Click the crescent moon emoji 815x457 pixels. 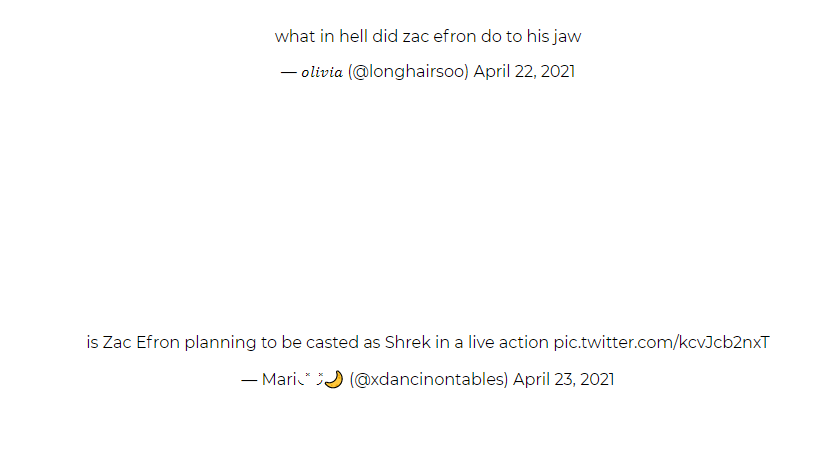(x=334, y=379)
